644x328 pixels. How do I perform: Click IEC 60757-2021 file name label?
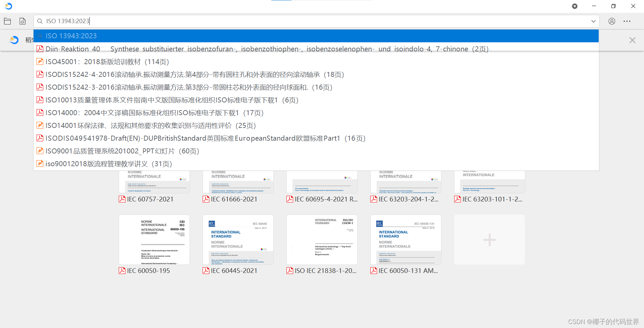[150, 199]
